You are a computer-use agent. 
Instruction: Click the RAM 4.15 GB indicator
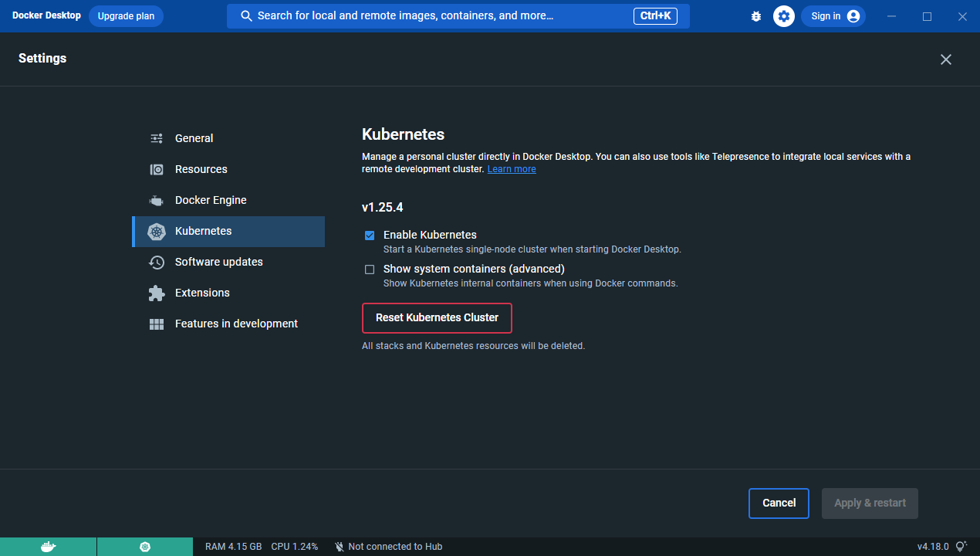233,547
